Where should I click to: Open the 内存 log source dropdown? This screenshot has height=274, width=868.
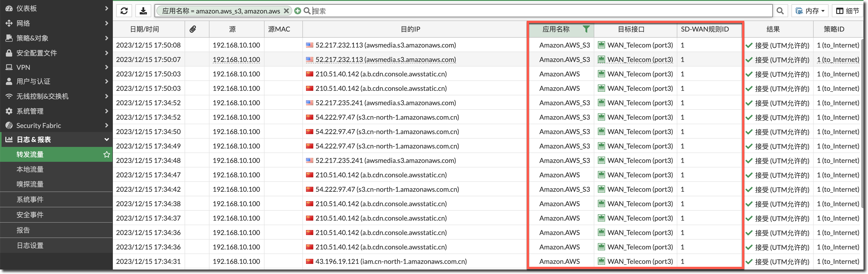(810, 11)
